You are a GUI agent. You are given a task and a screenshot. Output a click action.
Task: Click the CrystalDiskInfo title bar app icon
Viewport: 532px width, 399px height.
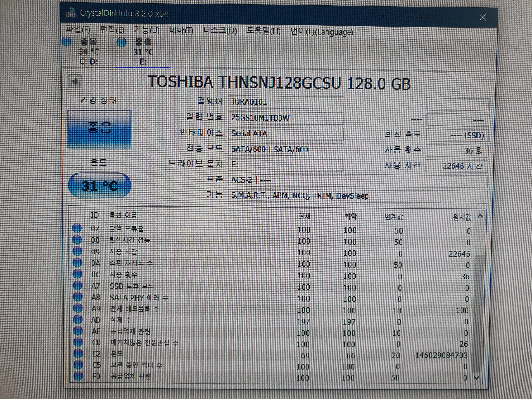pos(71,13)
